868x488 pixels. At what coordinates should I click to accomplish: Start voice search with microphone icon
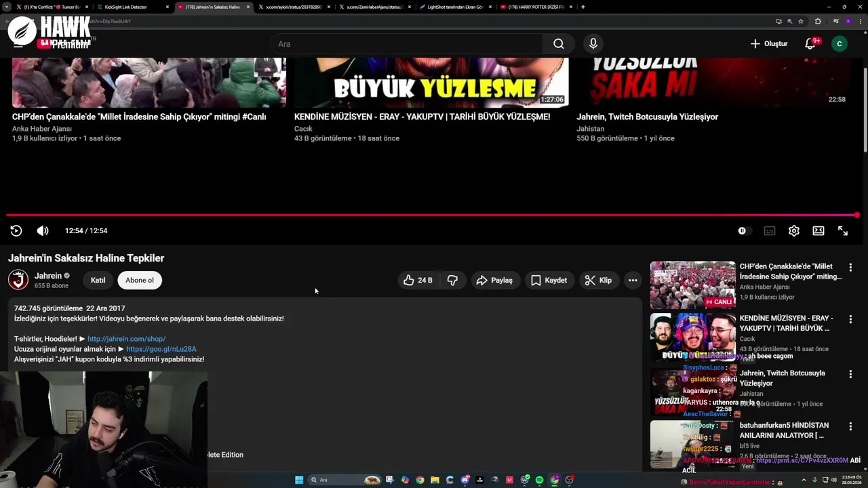click(593, 43)
